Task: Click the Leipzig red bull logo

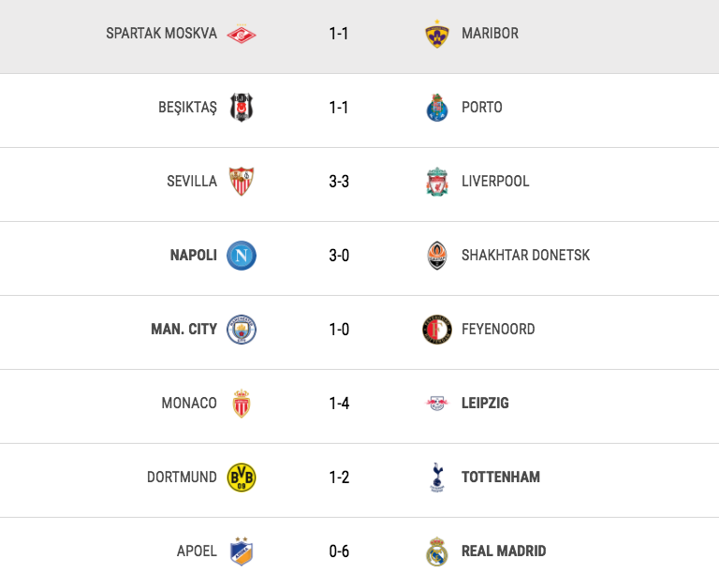Action: tap(437, 404)
